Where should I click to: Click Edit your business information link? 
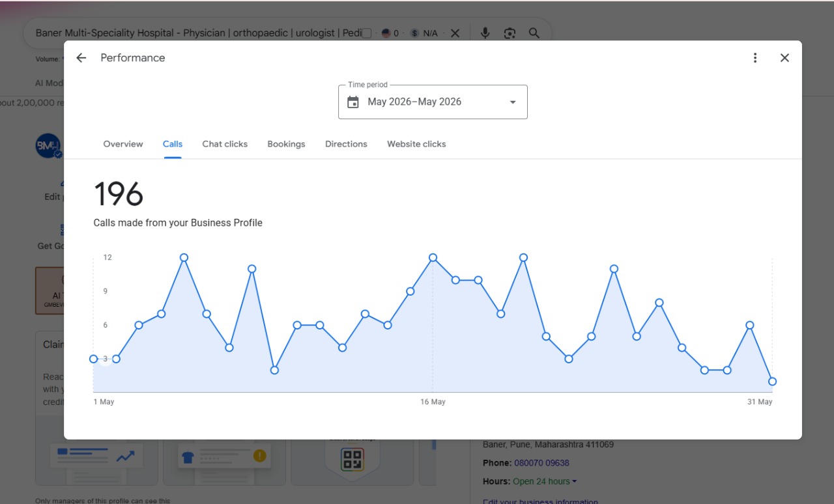[540, 502]
